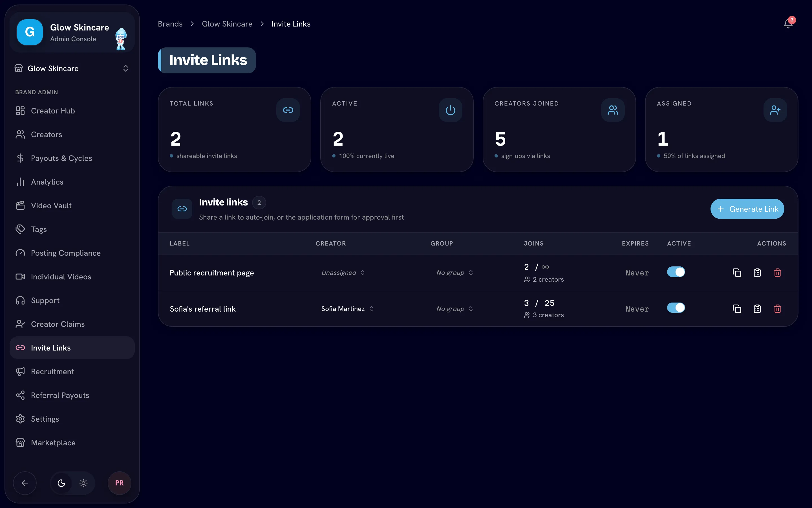
Task: Go to Payouts & Cycles
Action: (x=72, y=158)
